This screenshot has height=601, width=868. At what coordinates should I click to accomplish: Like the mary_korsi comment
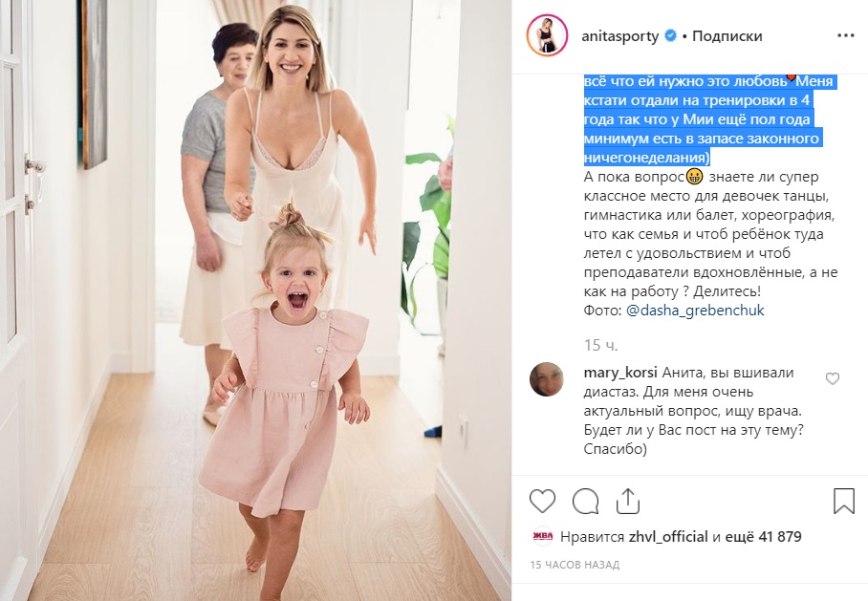click(x=832, y=378)
